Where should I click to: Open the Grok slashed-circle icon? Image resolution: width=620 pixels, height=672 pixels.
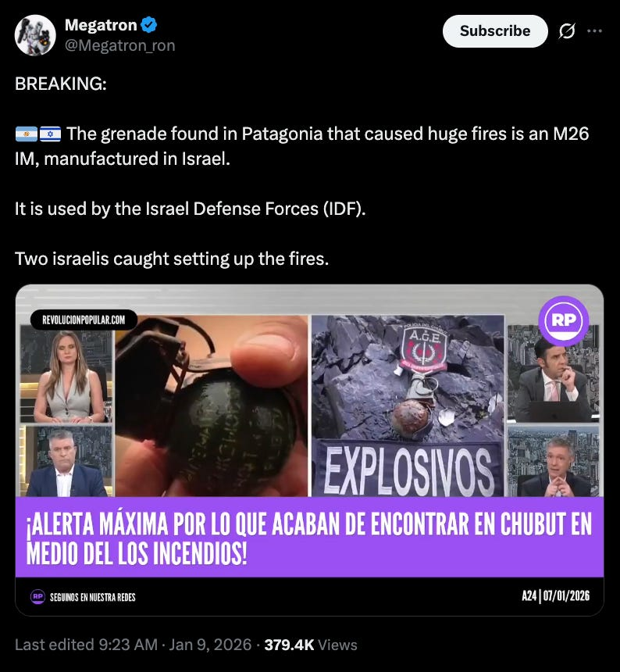coord(566,30)
